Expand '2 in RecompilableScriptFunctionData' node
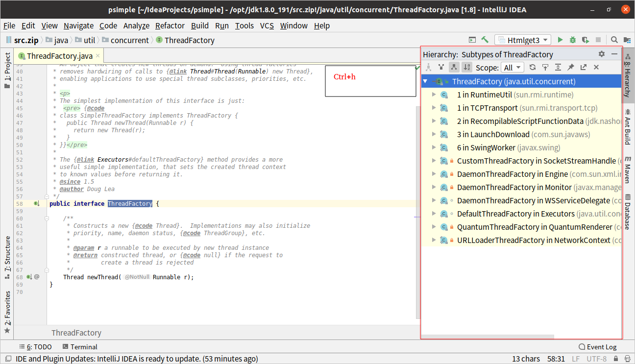635x364 pixels. tap(434, 121)
